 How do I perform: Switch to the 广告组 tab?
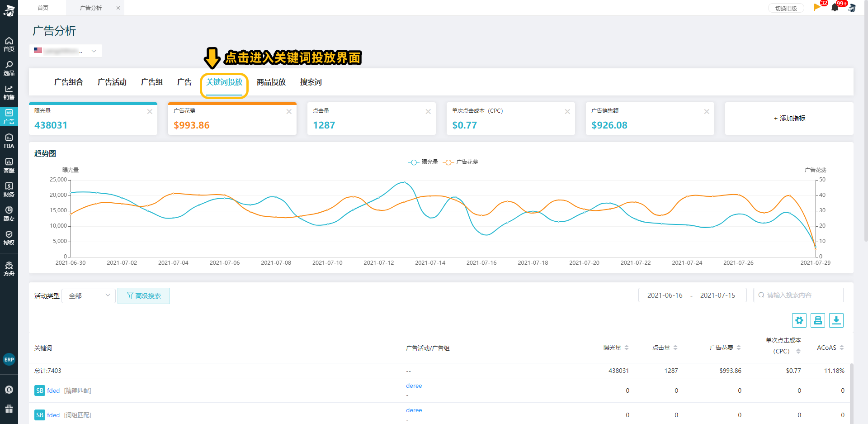pos(152,82)
